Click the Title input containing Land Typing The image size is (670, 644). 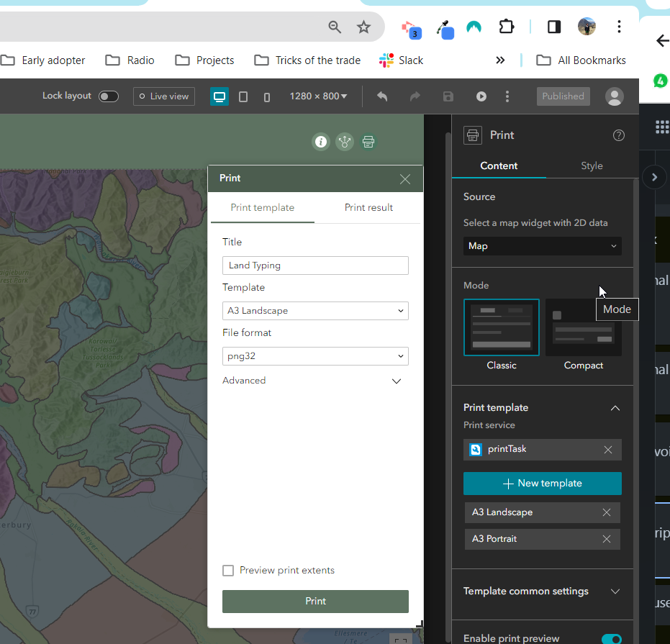(x=315, y=265)
